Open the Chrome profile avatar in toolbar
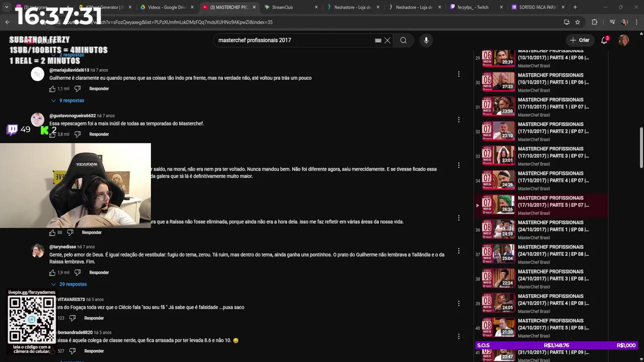This screenshot has width=644, height=362. 624,22
